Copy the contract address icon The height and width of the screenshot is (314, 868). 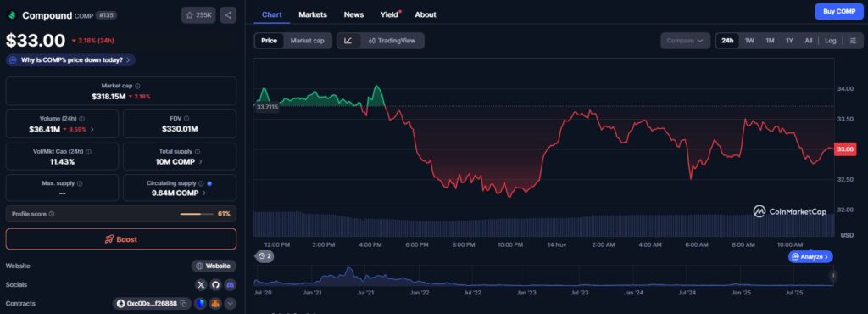coord(183,304)
